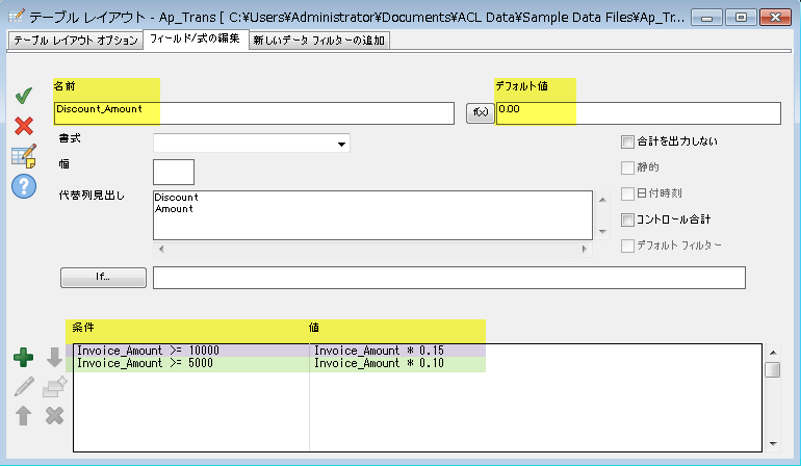Add a new condition with the green plus
801x466 pixels.
click(24, 358)
